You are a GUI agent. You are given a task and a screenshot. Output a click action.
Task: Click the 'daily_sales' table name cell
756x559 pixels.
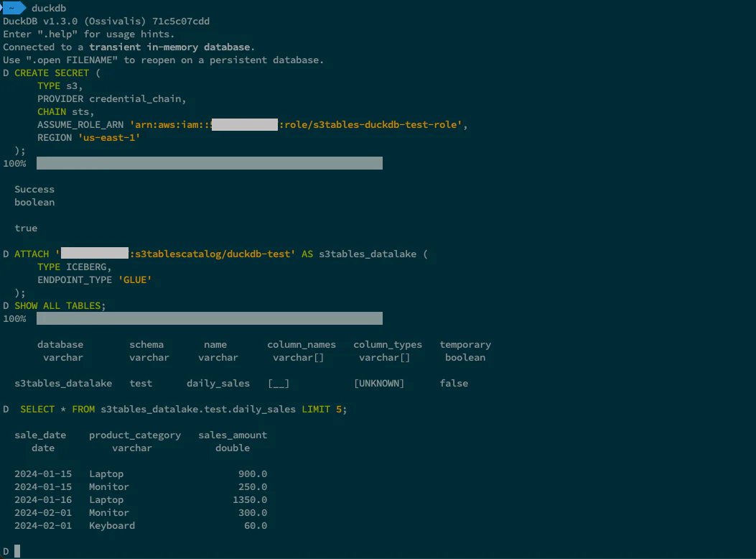(218, 384)
